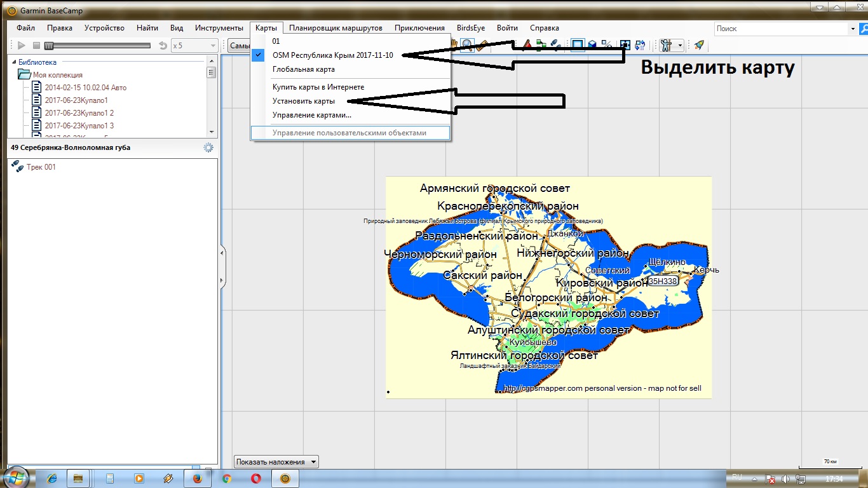The width and height of the screenshot is (868, 488).
Task: Click the system clock 17:34
Action: (834, 478)
